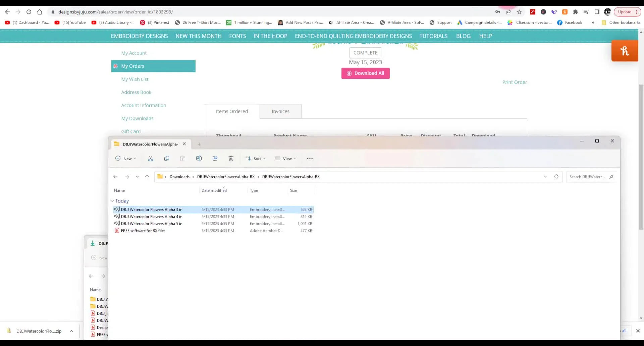Open the Chrome extensions puzzle icon

[x=576, y=12]
